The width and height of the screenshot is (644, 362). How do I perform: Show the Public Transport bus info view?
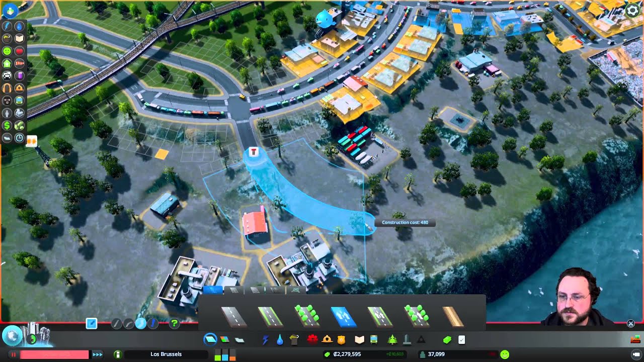pos(19,101)
